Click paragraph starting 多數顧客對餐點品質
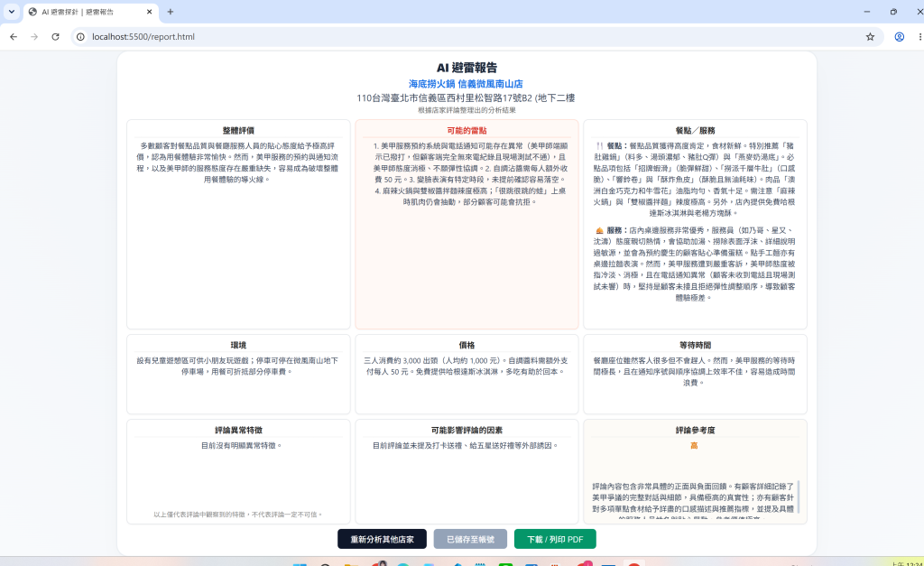This screenshot has width=924, height=566. pos(238,162)
